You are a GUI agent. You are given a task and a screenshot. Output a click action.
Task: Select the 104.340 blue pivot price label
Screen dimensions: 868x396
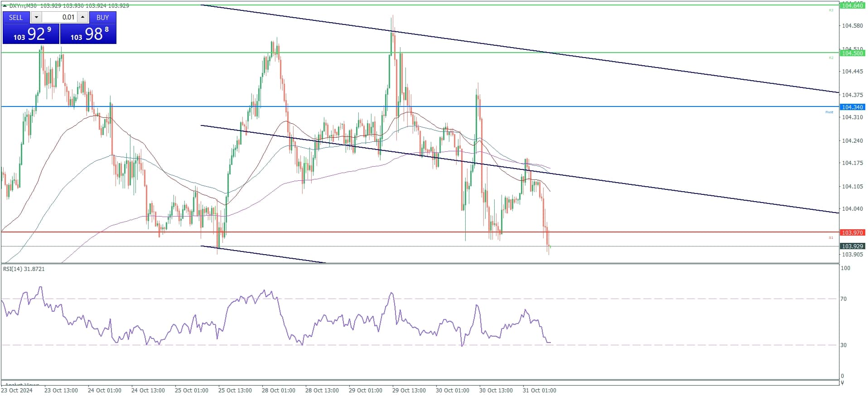[x=852, y=107]
